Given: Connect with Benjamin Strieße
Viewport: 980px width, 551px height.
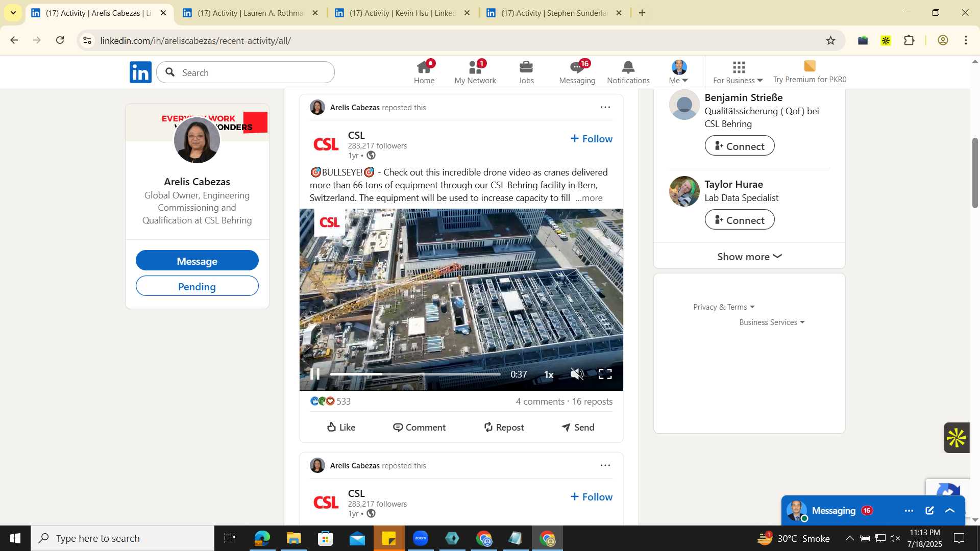Looking at the screenshot, I should point(739,146).
